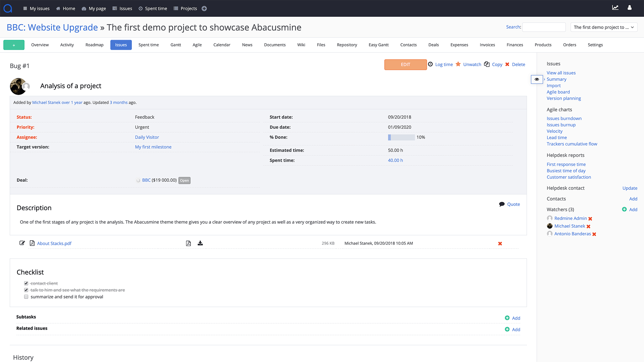Click the Delete issue icon
The image size is (644, 362).
[x=507, y=65]
